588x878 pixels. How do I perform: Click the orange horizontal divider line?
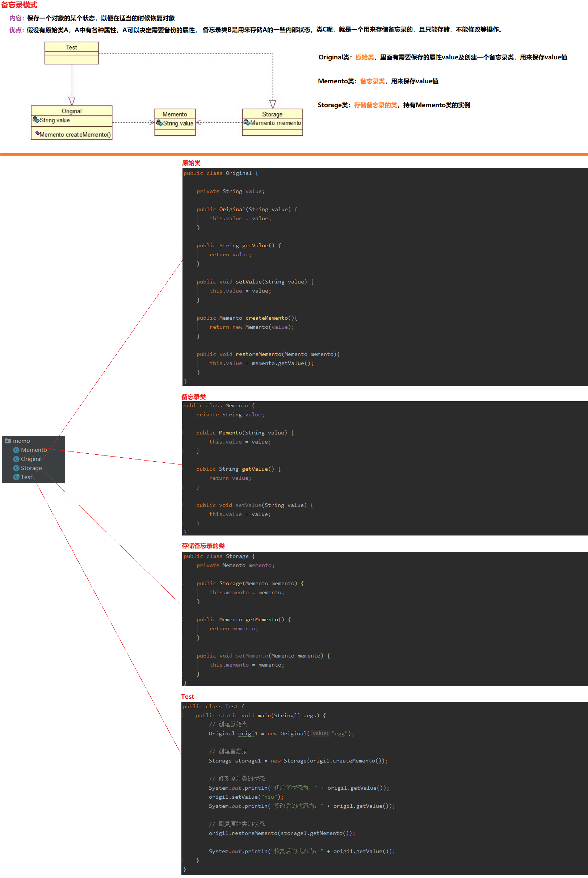(x=294, y=154)
